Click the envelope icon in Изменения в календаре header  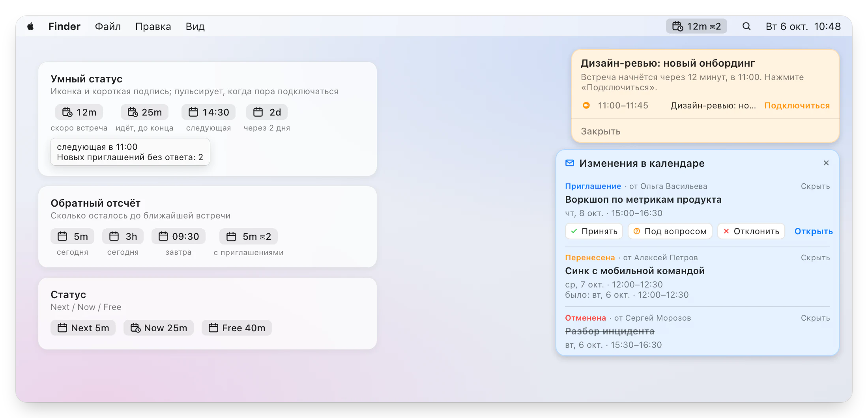click(570, 163)
